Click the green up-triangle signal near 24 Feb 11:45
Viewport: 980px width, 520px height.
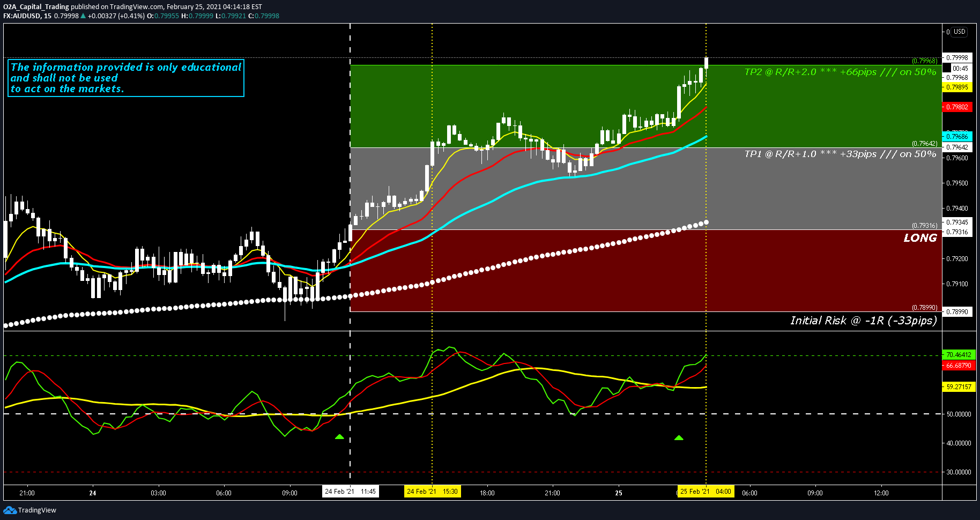[339, 437]
